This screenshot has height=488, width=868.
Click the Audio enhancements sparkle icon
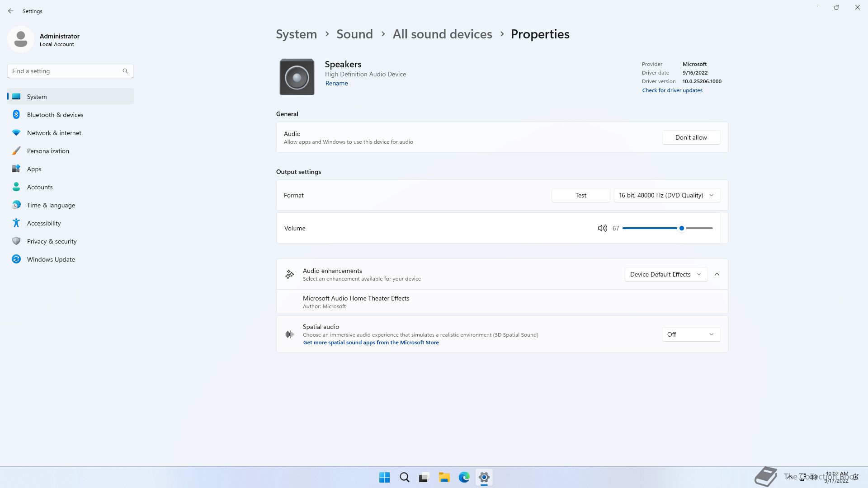[289, 274]
